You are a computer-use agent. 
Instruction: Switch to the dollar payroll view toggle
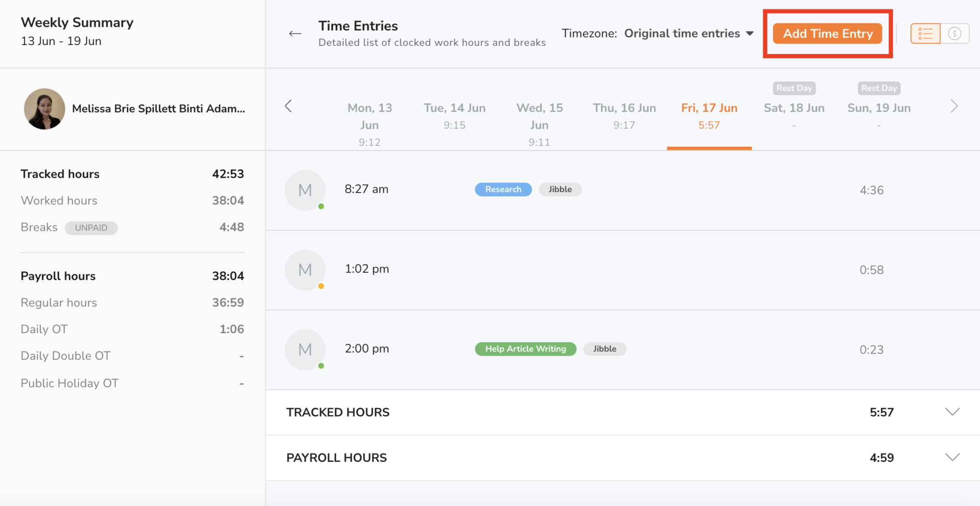click(955, 33)
